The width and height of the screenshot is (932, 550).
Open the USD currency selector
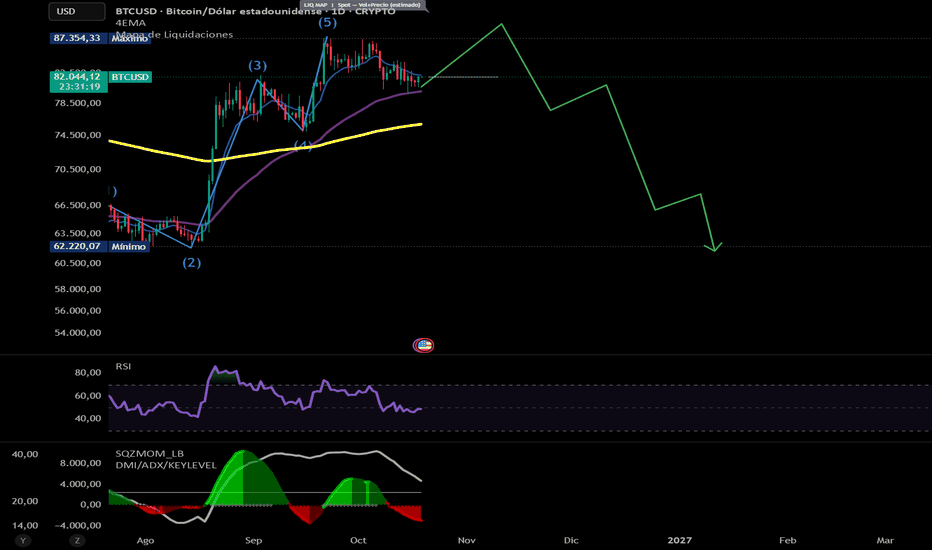point(77,11)
